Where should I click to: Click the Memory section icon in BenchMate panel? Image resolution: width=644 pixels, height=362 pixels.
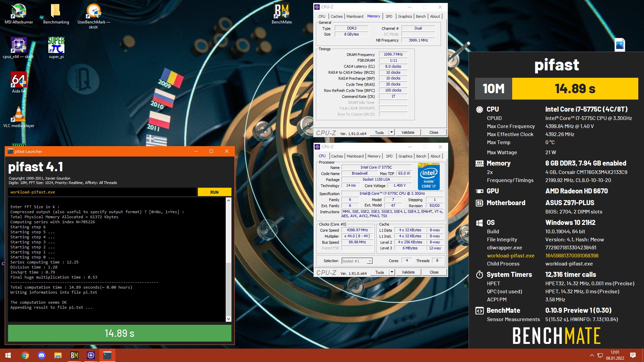479,163
